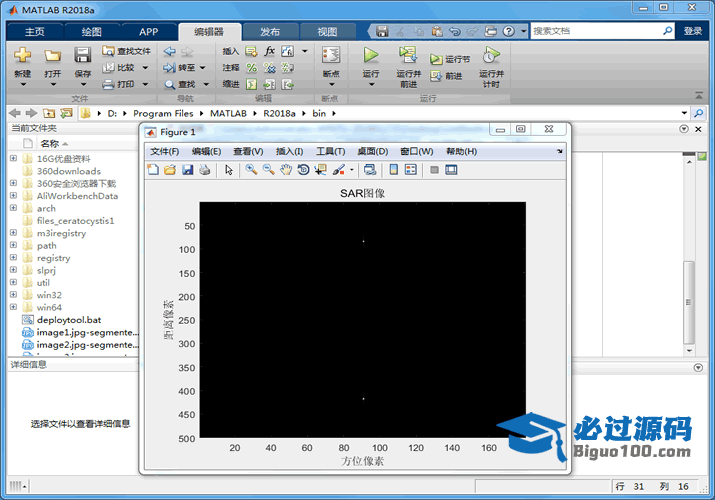Click the green Run (运行) icon

[x=371, y=56]
